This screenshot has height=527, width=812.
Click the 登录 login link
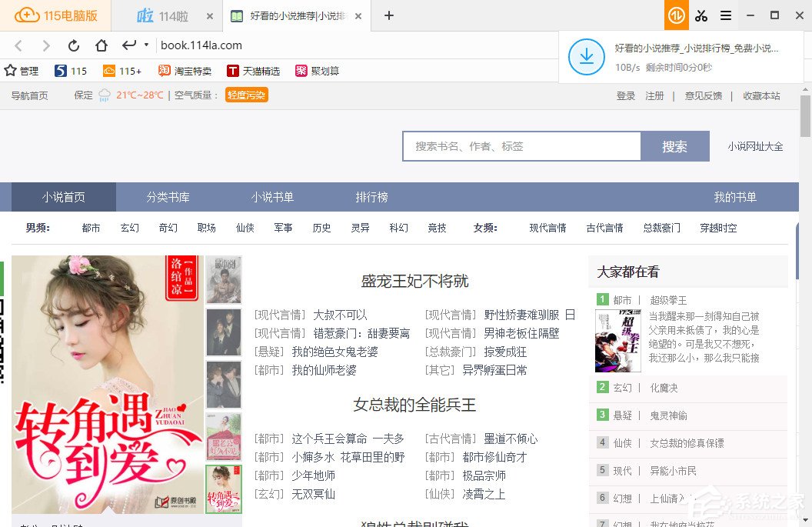click(627, 96)
